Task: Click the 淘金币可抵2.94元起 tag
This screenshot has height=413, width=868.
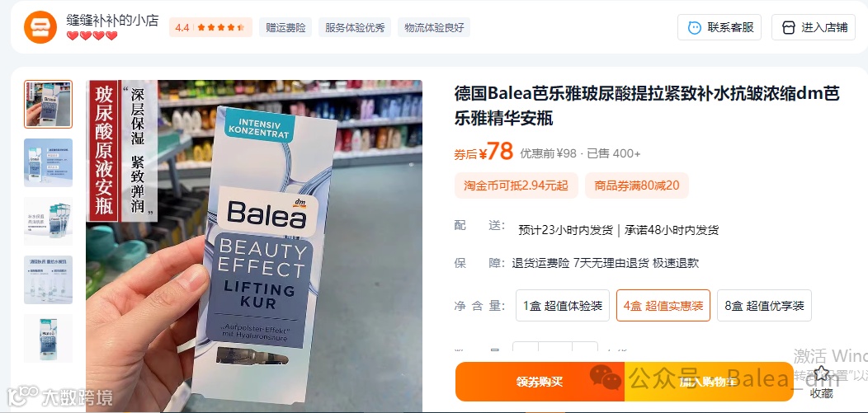Action: point(517,185)
